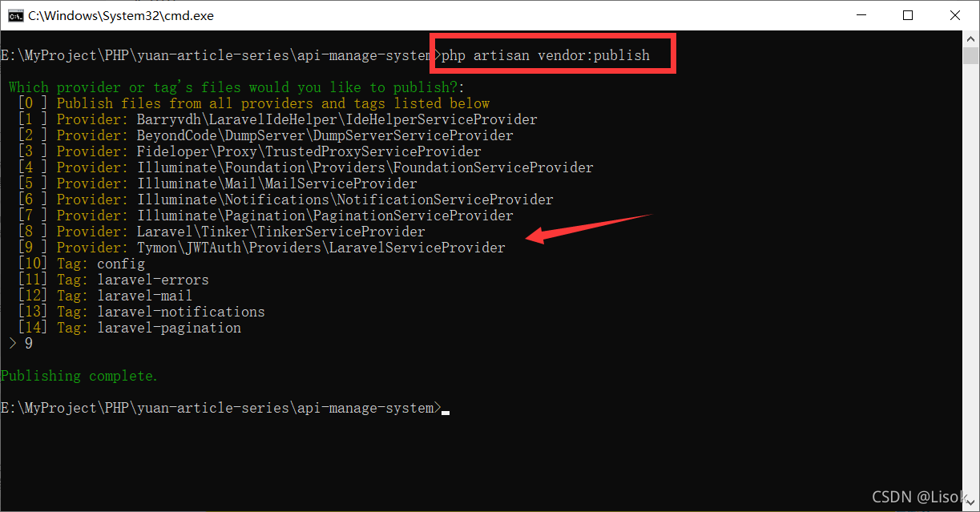Click the TrustedProxyServiceProvider line
Screen dimensions: 980x512
[249, 151]
